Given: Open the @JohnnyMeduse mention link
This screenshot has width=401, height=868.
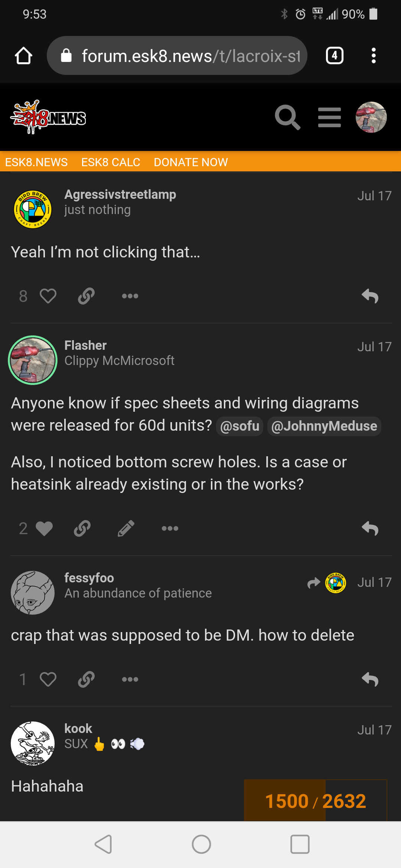Looking at the screenshot, I should [x=324, y=426].
